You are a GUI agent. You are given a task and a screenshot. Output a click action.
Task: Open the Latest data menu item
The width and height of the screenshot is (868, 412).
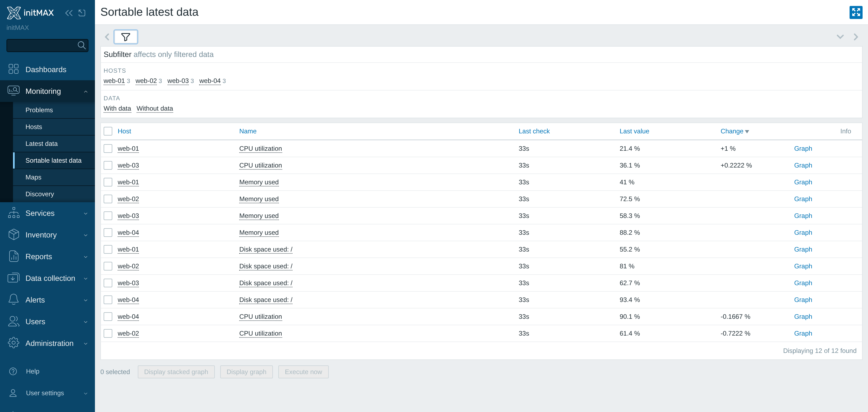click(x=54, y=144)
